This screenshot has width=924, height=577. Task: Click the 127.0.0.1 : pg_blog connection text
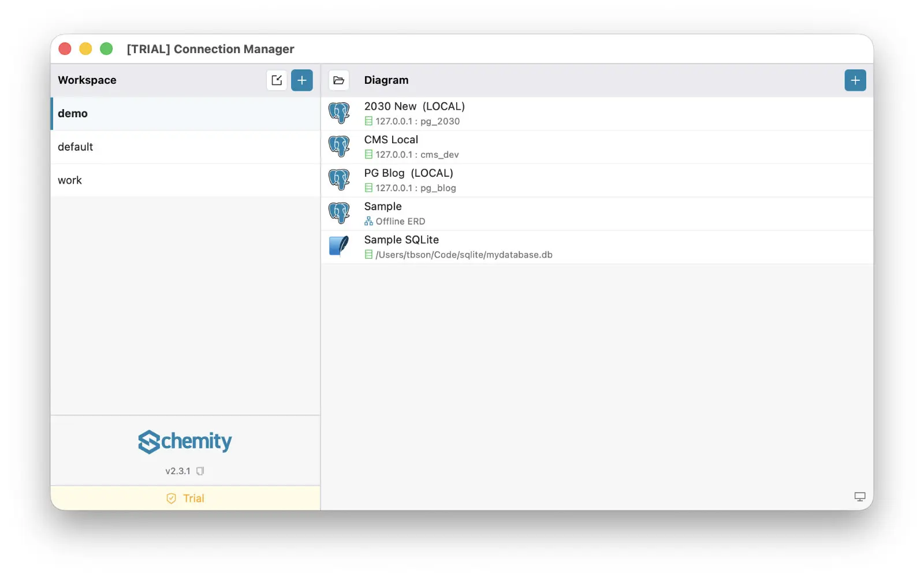[x=416, y=188]
